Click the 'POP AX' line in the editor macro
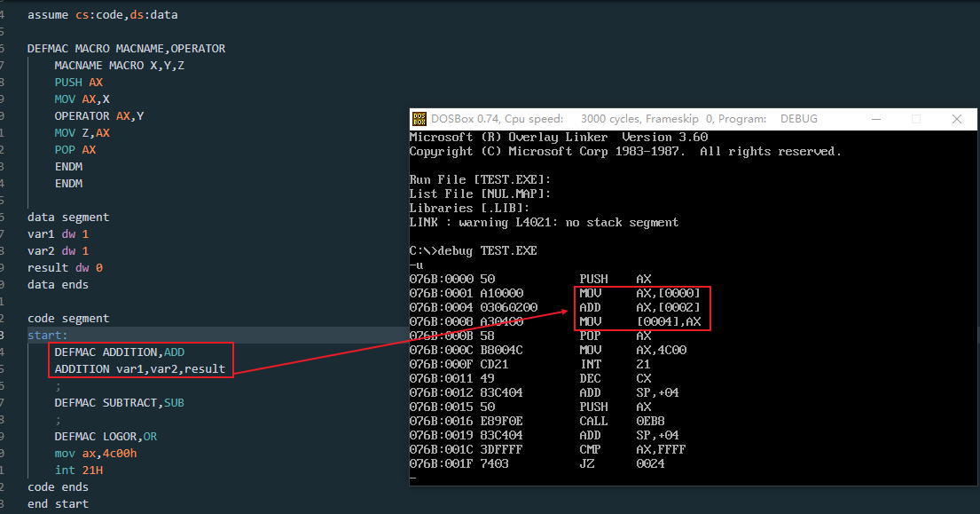 pyautogui.click(x=75, y=149)
